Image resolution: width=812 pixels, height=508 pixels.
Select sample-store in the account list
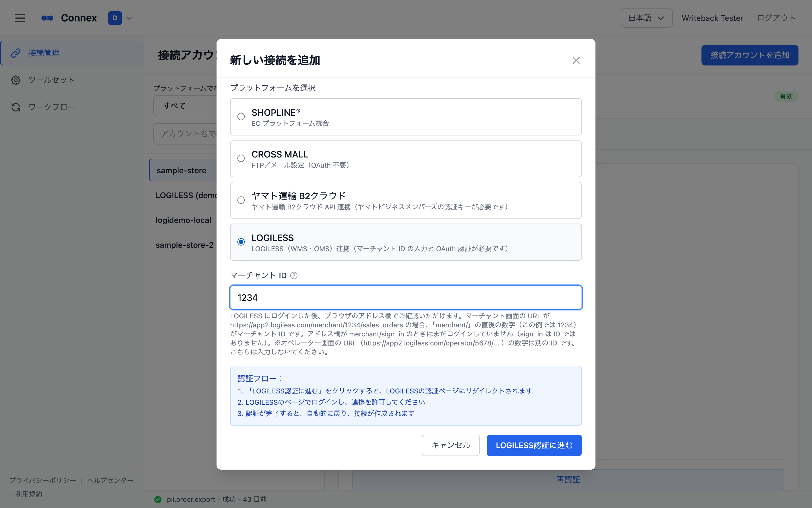tap(183, 170)
